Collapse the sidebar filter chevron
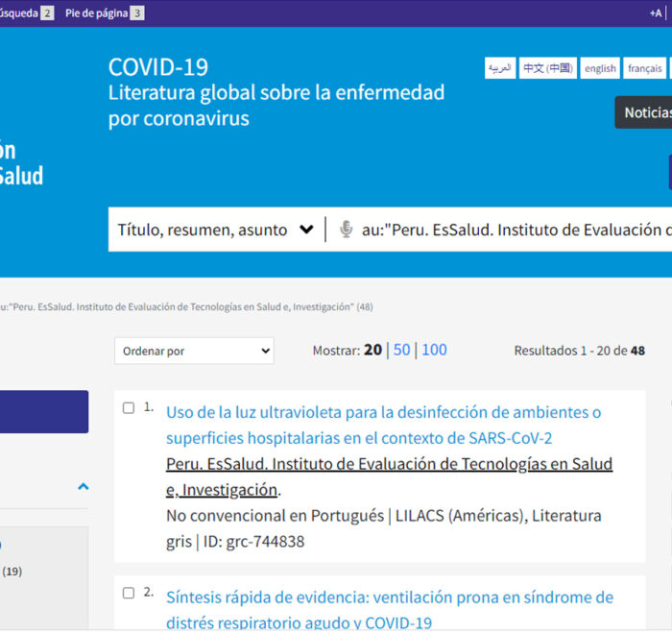This screenshot has height=634, width=672. click(84, 486)
